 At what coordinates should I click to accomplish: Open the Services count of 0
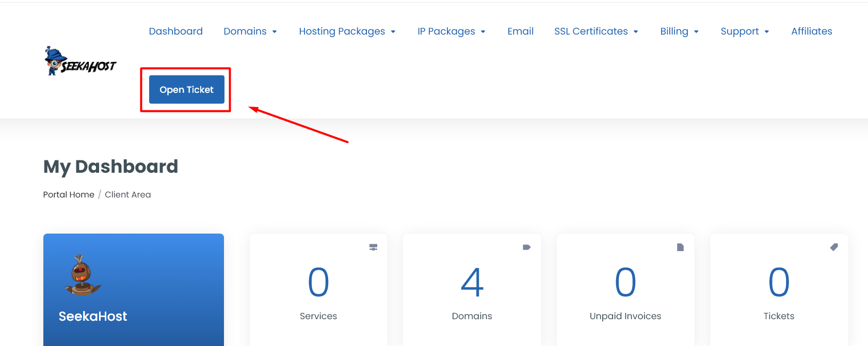[x=318, y=283]
